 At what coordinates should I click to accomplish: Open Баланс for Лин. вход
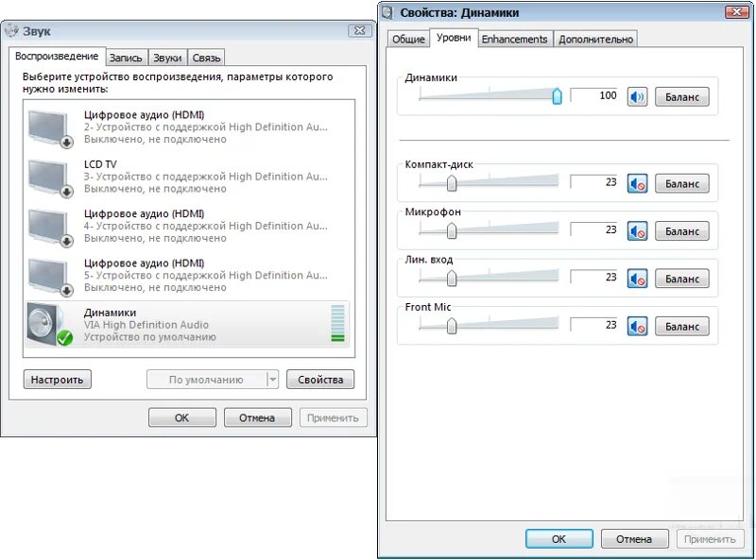(x=682, y=279)
